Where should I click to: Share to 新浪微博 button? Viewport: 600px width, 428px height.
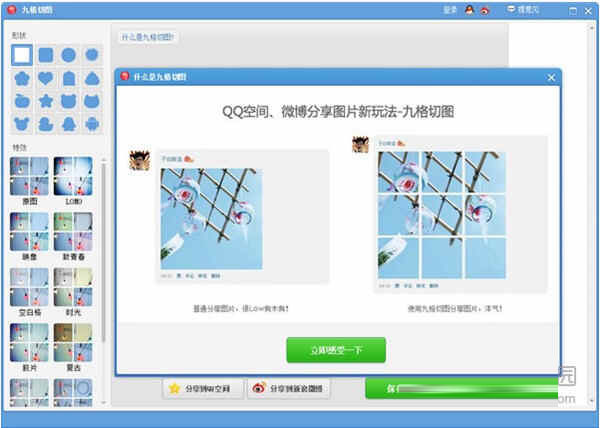click(x=292, y=389)
